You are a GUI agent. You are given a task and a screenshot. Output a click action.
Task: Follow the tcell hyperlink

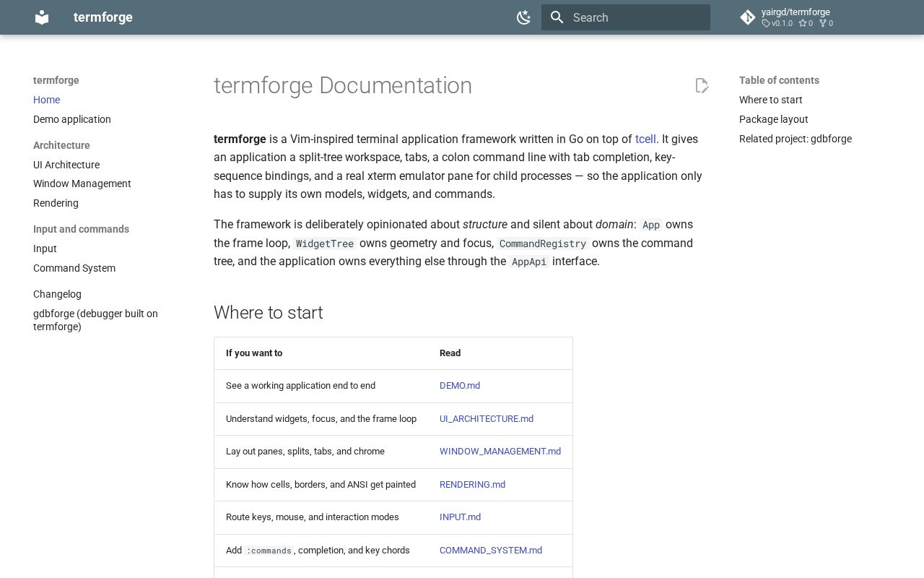click(645, 139)
